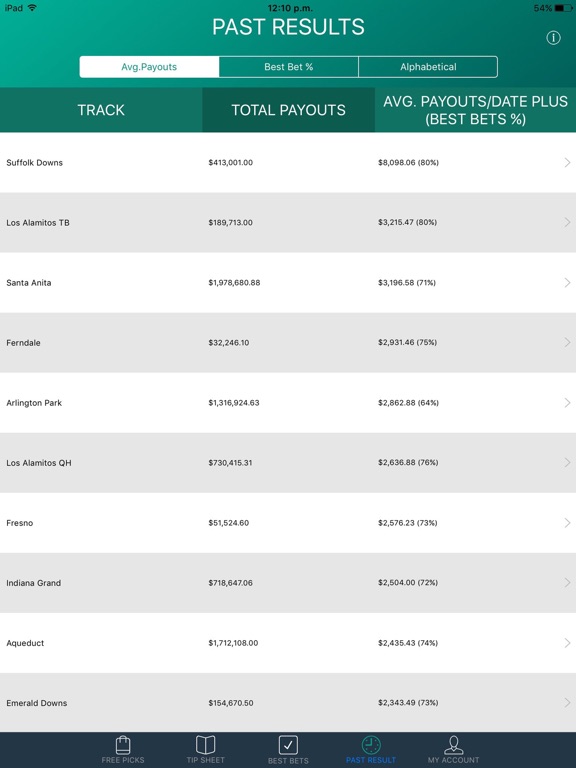Open the My Account person icon
The width and height of the screenshot is (576, 768).
[x=454, y=745]
